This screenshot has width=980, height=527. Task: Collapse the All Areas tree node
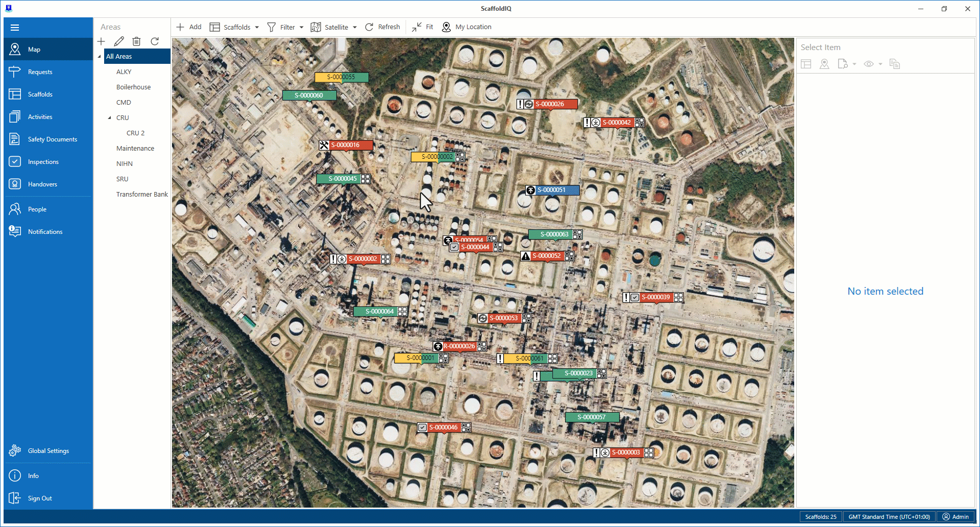point(100,57)
